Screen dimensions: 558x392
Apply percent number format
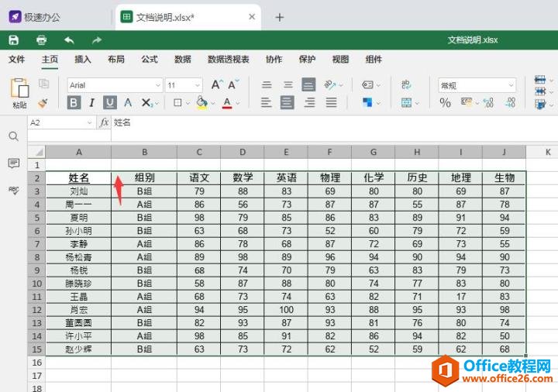445,103
